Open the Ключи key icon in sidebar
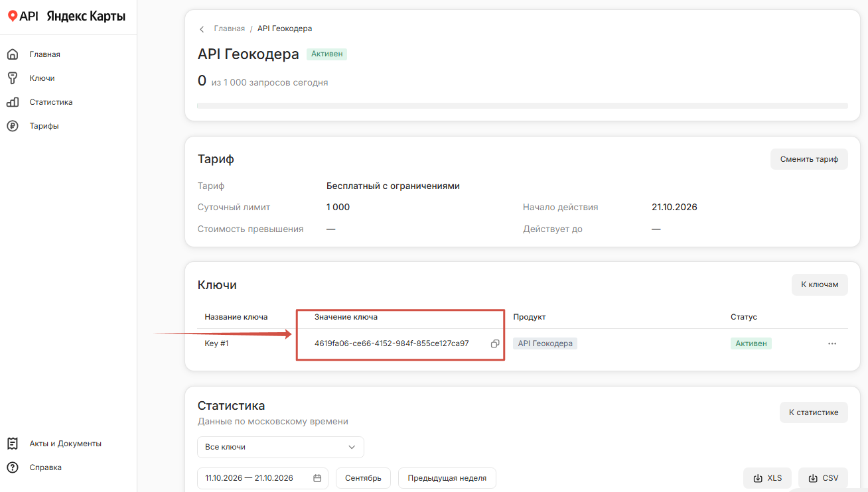 pyautogui.click(x=13, y=78)
